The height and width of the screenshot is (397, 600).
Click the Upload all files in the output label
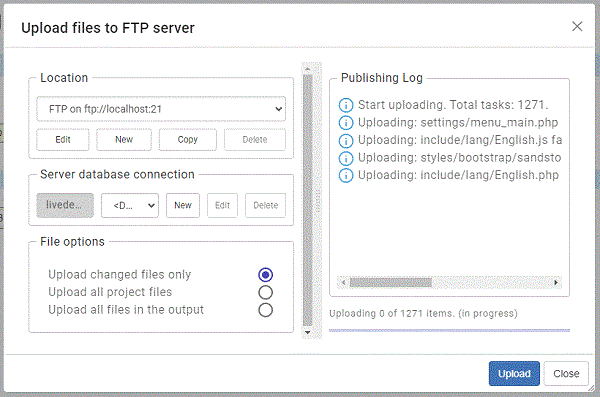tap(126, 310)
